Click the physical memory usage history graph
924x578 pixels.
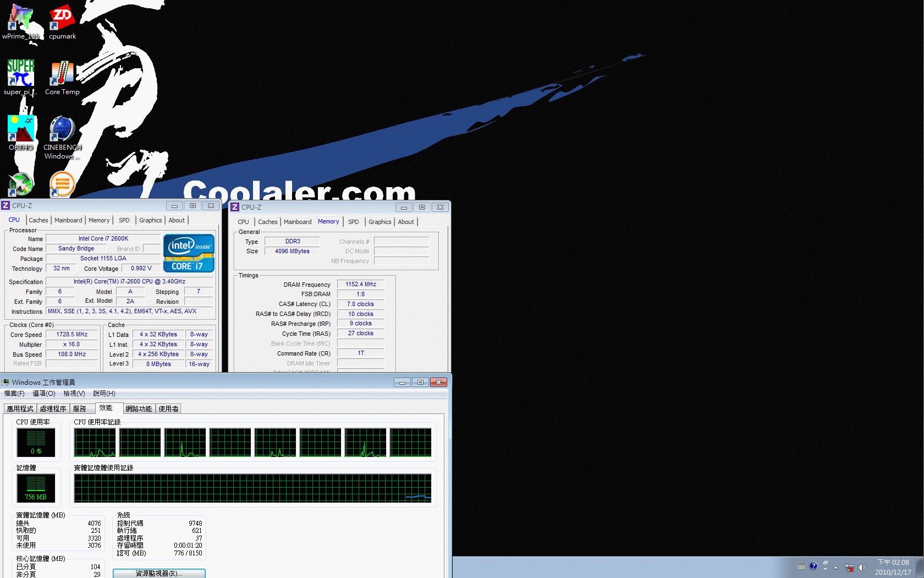pos(252,488)
